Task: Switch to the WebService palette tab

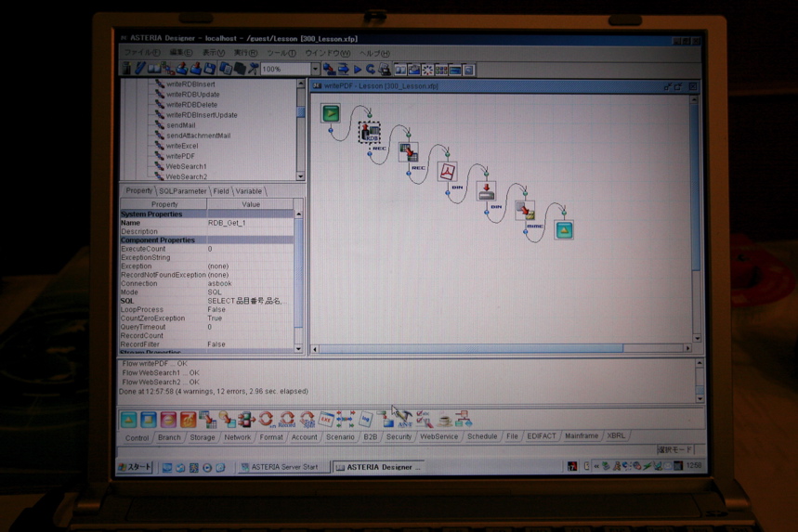Action: pyautogui.click(x=438, y=436)
